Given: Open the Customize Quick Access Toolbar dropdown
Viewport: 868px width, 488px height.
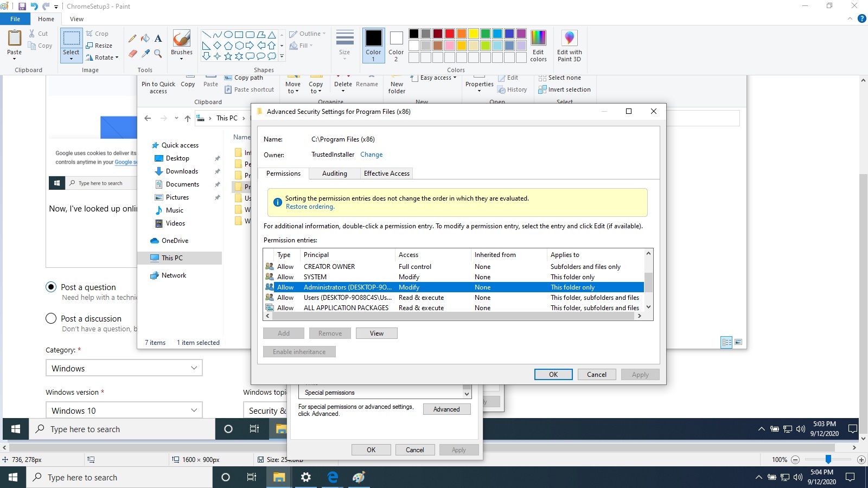Looking at the screenshot, I should (x=56, y=7).
